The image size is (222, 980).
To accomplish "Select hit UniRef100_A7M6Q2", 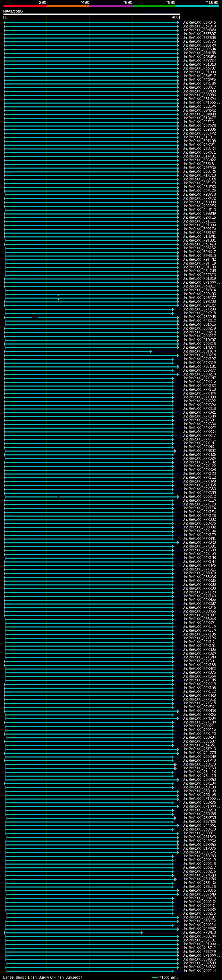I will click(x=199, y=451).
